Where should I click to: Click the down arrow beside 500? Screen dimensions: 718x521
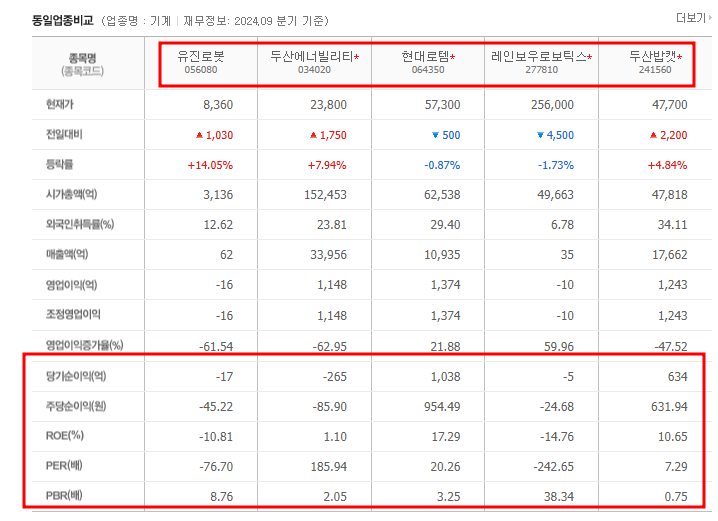pos(435,135)
